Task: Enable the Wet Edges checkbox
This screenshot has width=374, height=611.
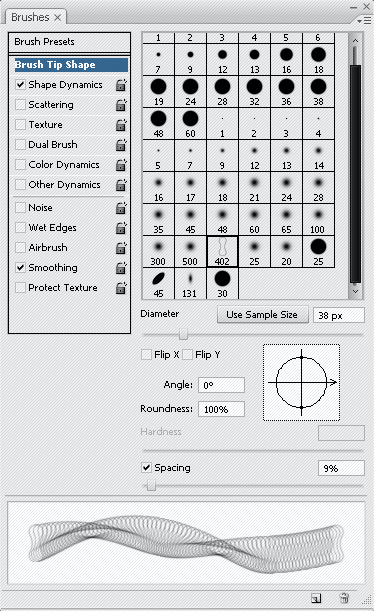Action: [20, 227]
